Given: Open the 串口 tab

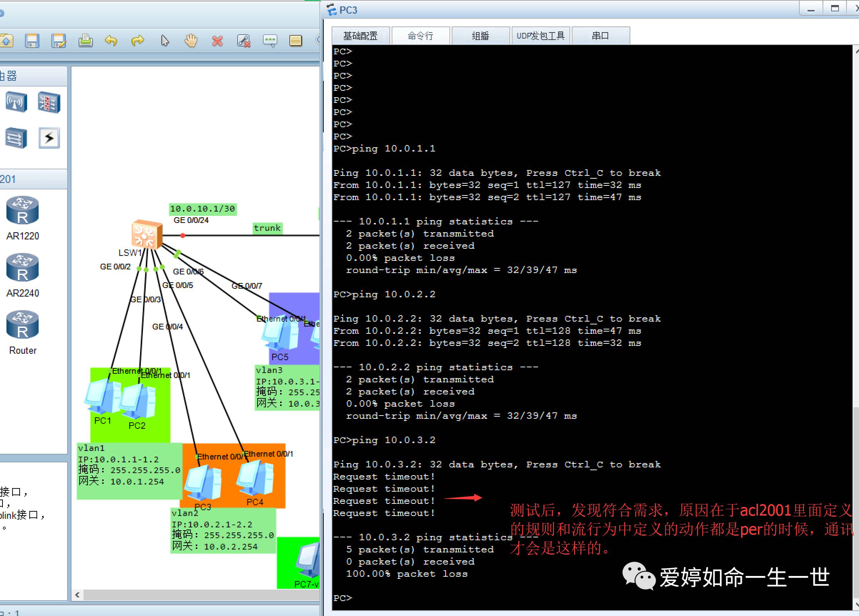Looking at the screenshot, I should point(600,36).
